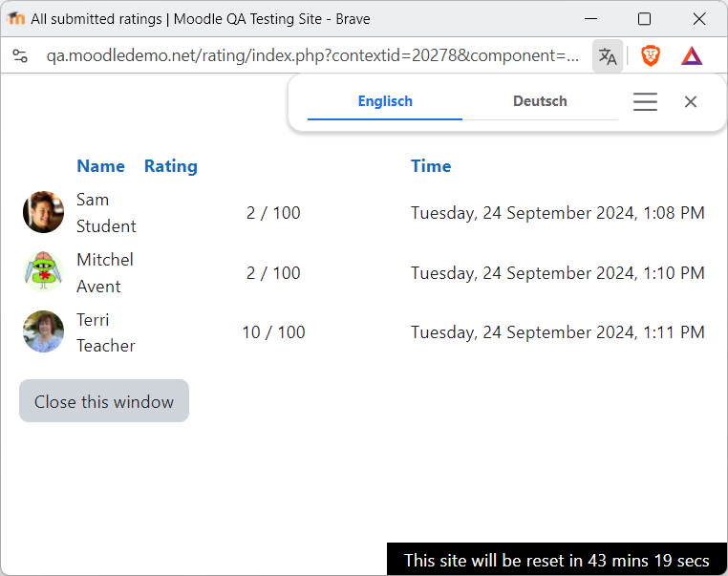728x576 pixels.
Task: Click the translate page icon
Action: (608, 56)
